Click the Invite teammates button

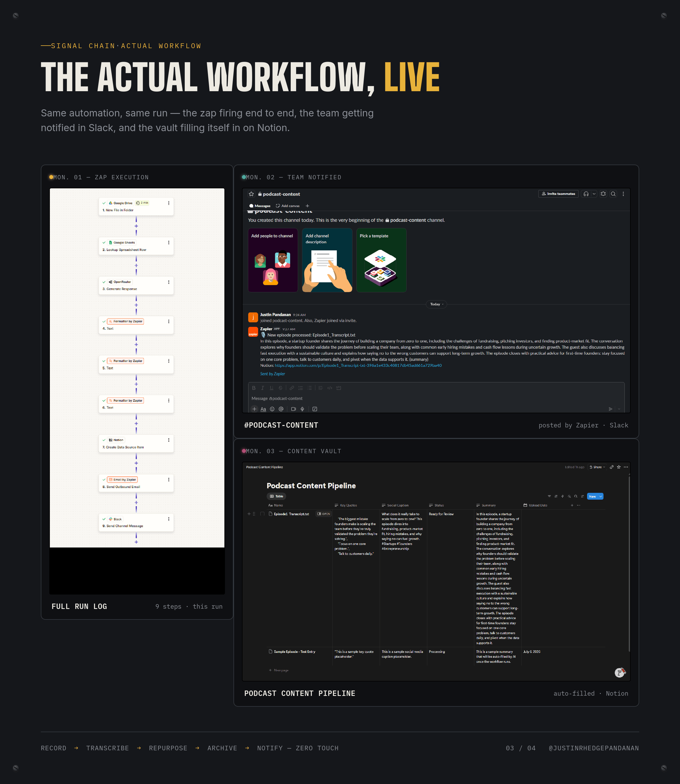(558, 194)
